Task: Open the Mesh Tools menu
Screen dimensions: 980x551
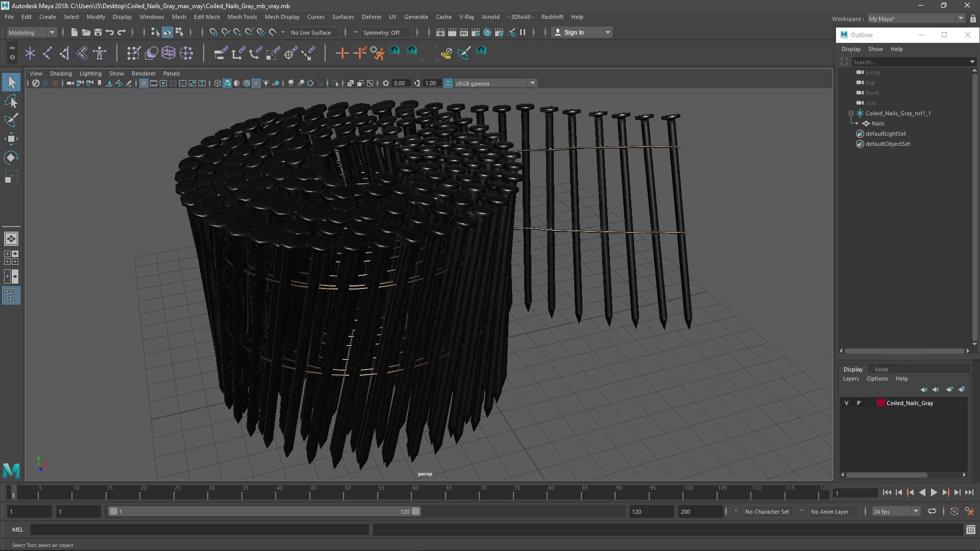Action: pos(242,17)
